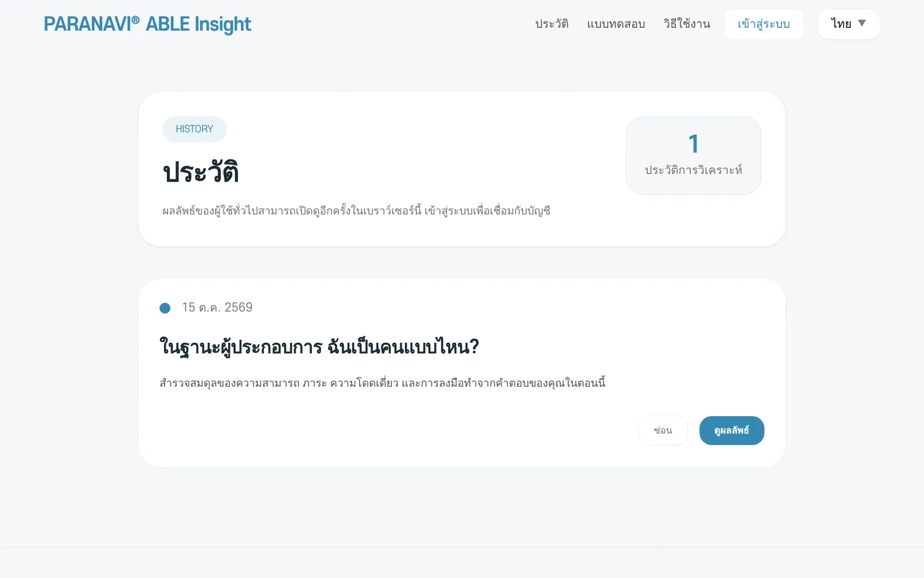Open the วิธีใช้งาน navigation item
This screenshot has width=924, height=578.
tap(687, 24)
